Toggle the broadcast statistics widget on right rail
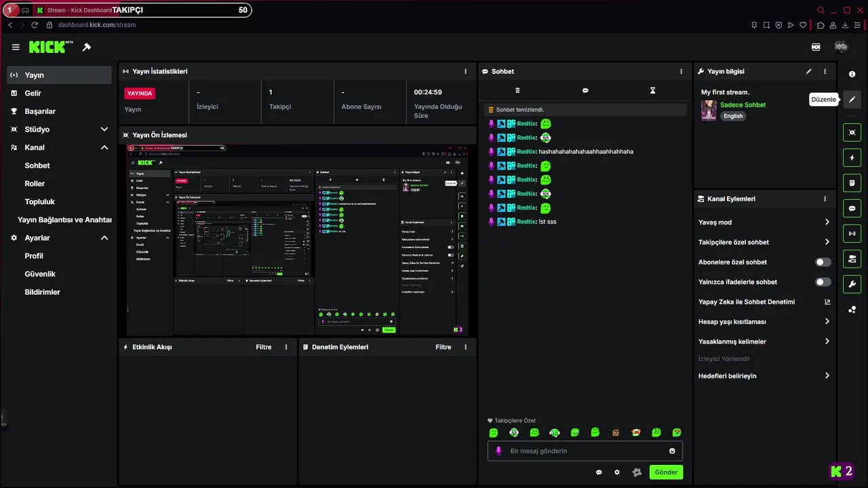This screenshot has height=488, width=868. 852,234
